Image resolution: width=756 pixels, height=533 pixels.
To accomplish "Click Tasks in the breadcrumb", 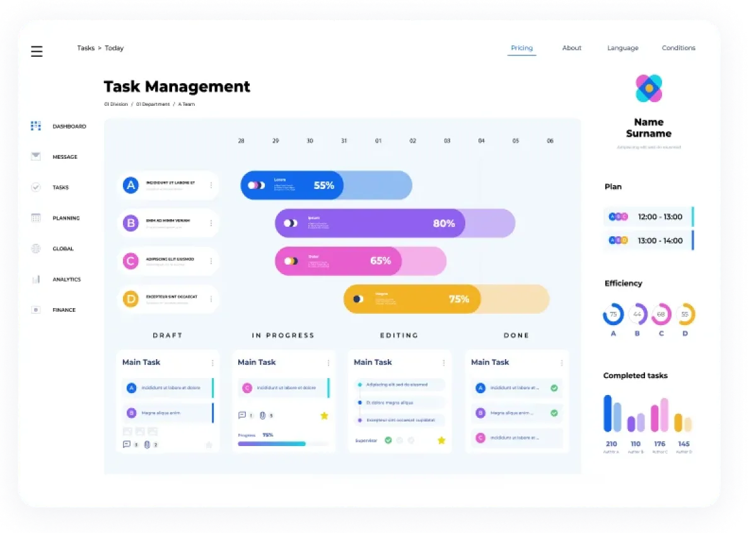I will coord(86,48).
